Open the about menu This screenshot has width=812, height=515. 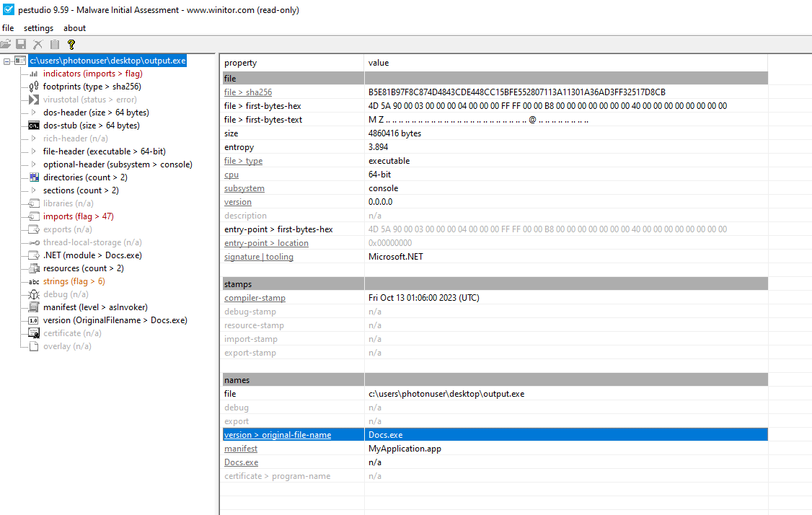[x=74, y=28]
